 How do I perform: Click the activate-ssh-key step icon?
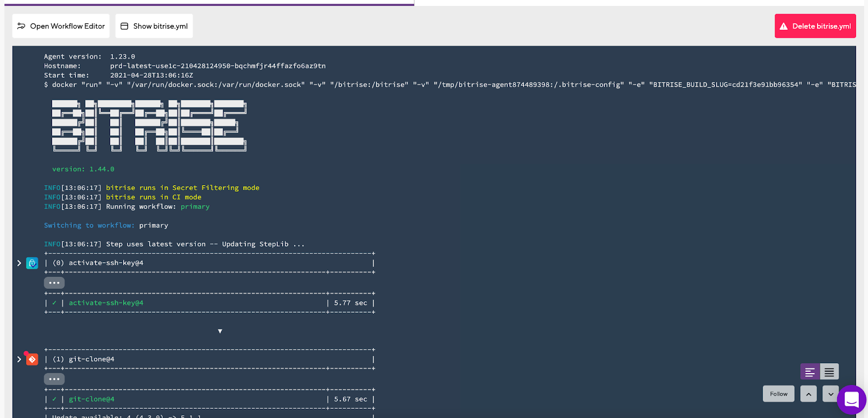32,263
